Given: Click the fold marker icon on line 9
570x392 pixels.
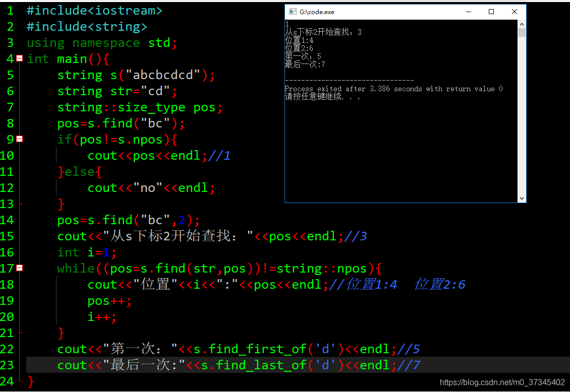Looking at the screenshot, I should (x=19, y=139).
